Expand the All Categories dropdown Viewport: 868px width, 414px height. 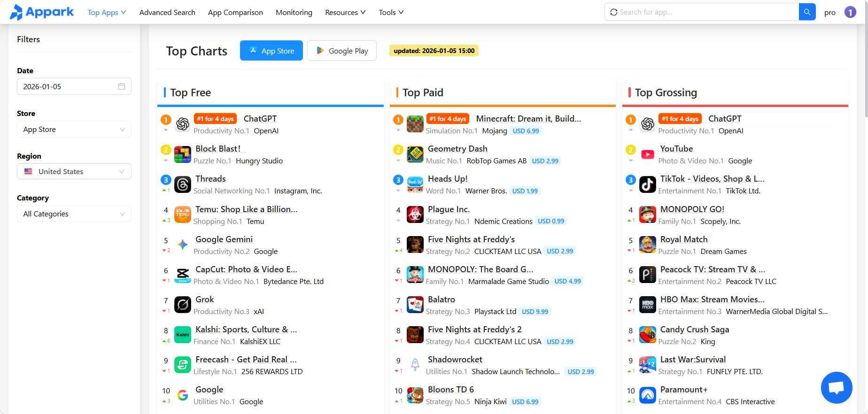pyautogui.click(x=74, y=214)
